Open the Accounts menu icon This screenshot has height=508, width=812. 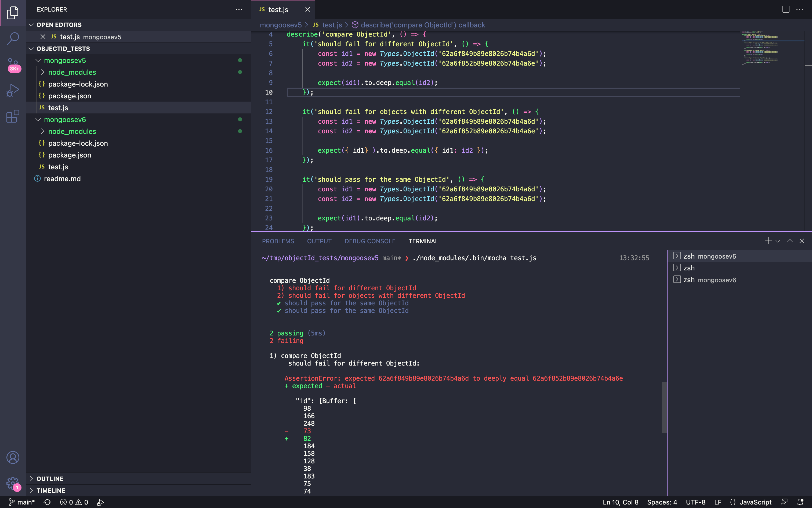click(13, 457)
